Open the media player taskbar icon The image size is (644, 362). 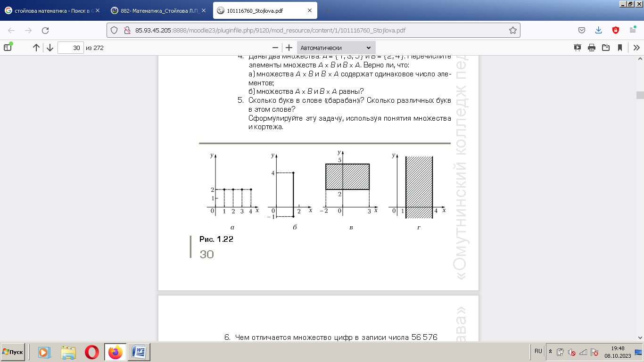44,352
